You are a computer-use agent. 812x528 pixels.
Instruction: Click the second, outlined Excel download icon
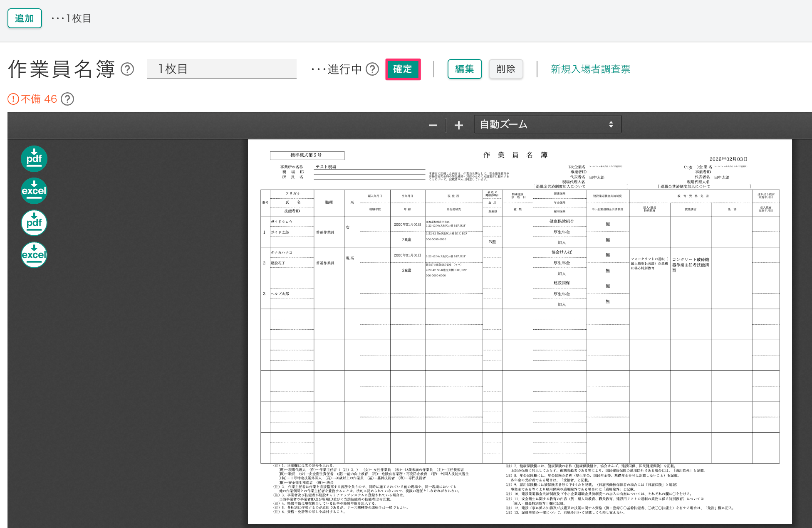(x=34, y=255)
